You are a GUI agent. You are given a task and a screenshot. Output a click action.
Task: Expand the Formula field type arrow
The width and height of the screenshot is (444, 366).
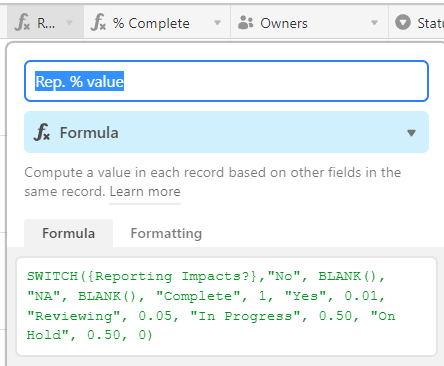411,133
